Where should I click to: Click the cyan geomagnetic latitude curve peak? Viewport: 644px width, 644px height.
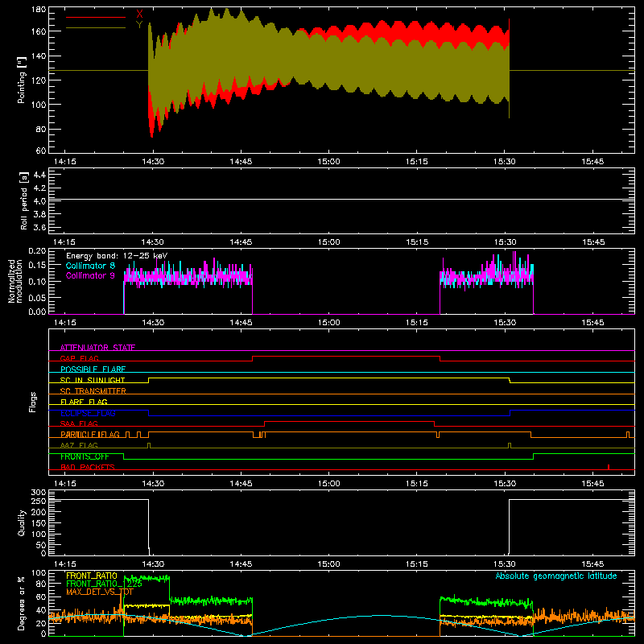click(x=382, y=615)
